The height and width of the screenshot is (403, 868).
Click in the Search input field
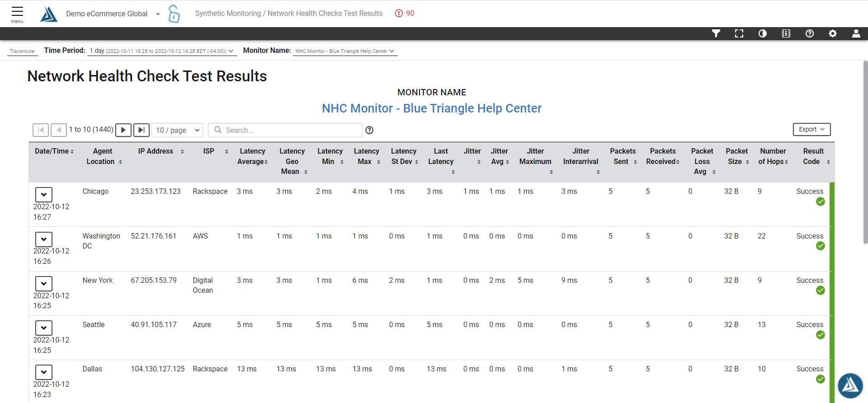289,130
